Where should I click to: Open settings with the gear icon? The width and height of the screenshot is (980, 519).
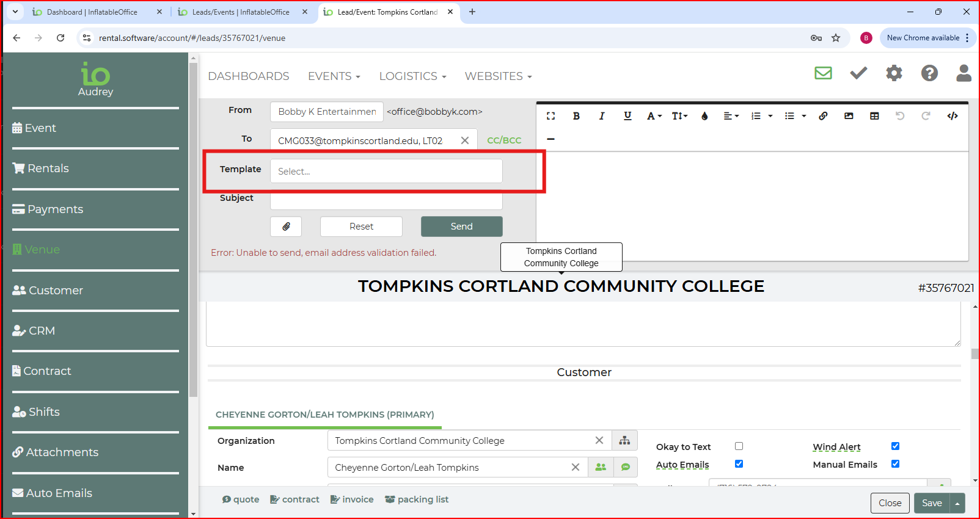click(x=894, y=73)
